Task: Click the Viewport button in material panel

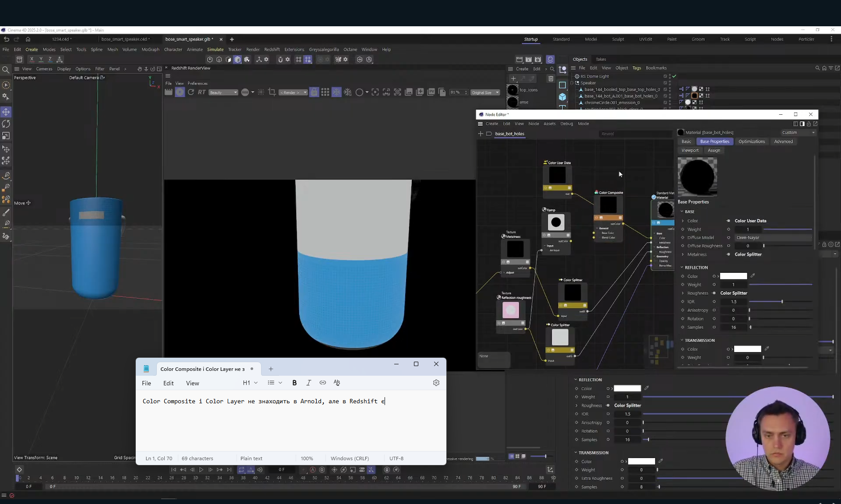Action: 690,150
